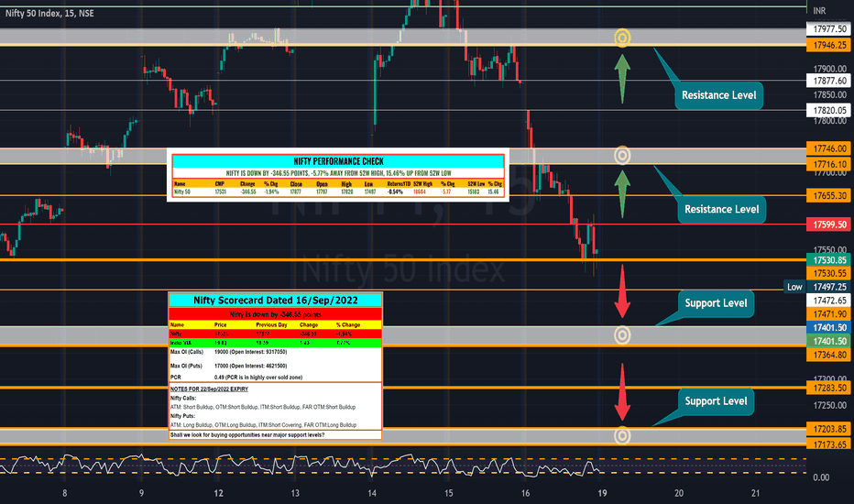Screen dimensions: 854x504
Task: Click the orange 17716.10 price label
Action: click(829, 164)
